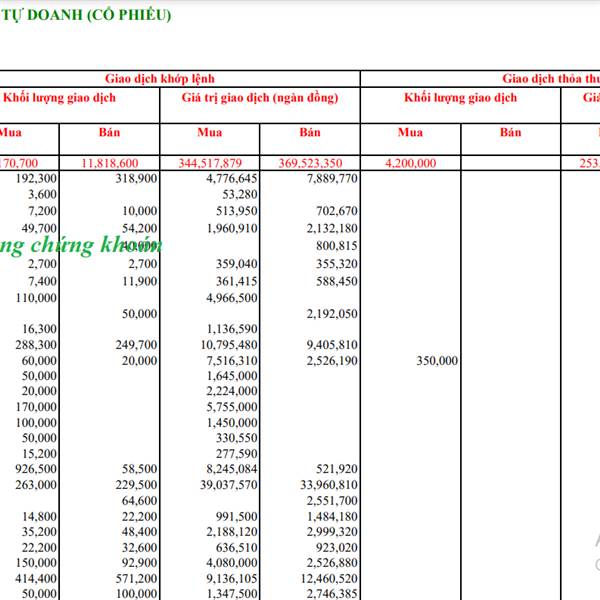Click cell value 2,551,700
Screen dimensions: 600x600
[x=332, y=501]
